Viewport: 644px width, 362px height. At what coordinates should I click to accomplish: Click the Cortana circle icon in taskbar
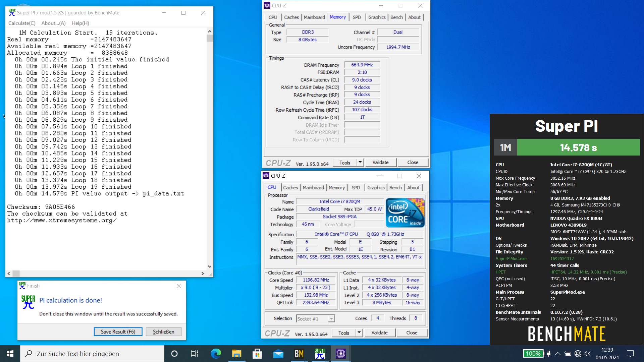point(174,354)
